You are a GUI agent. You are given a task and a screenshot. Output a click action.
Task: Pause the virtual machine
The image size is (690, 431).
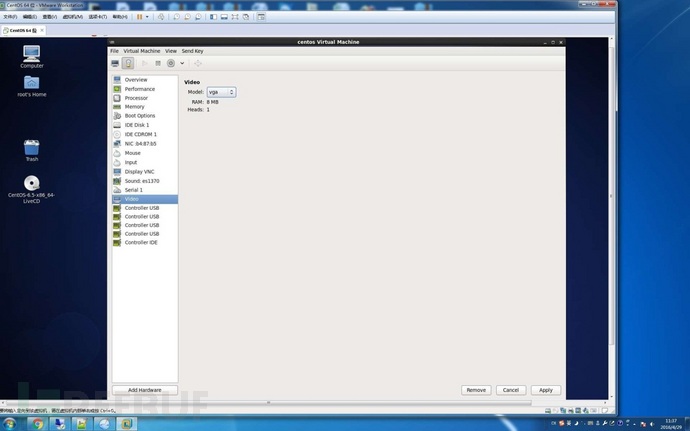tap(158, 63)
